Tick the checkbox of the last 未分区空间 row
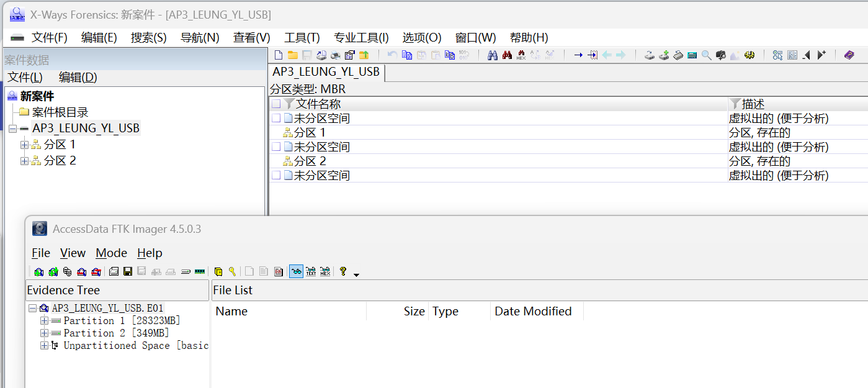The width and height of the screenshot is (868, 388). [x=276, y=176]
